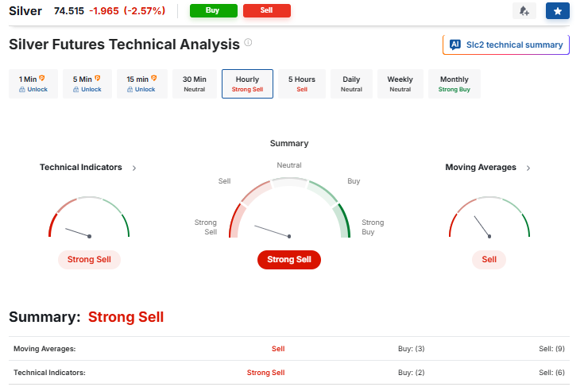Click Sell: (9) in Moving Averages row
This screenshot has width=588, height=387.
[551, 349]
